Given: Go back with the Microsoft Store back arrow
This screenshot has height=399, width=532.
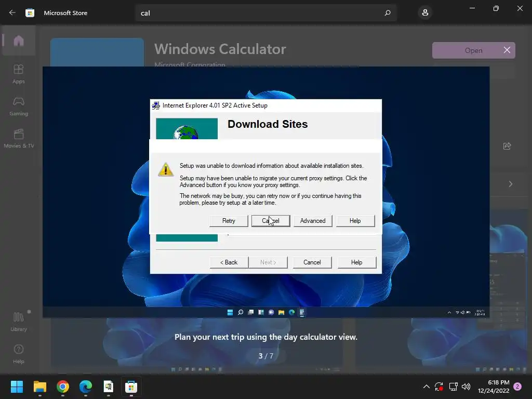Looking at the screenshot, I should tap(12, 13).
